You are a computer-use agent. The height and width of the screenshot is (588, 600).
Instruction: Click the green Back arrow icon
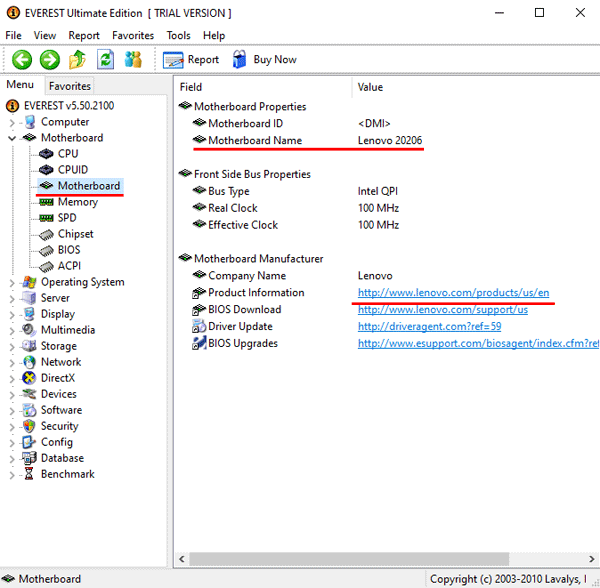(x=22, y=60)
